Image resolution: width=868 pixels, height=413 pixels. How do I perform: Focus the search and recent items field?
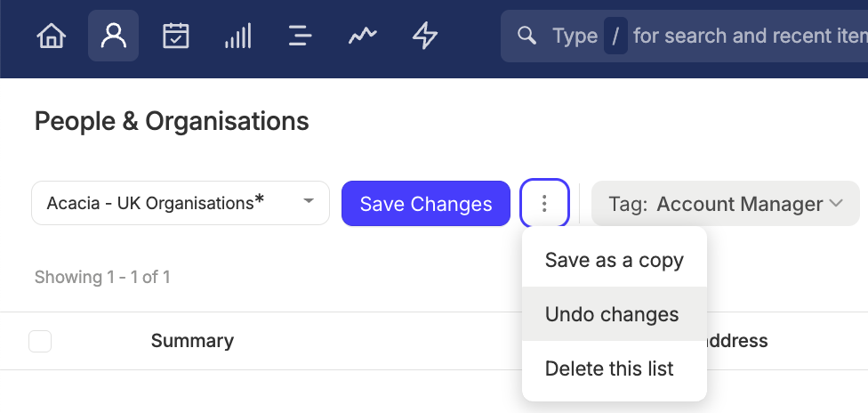(x=684, y=36)
